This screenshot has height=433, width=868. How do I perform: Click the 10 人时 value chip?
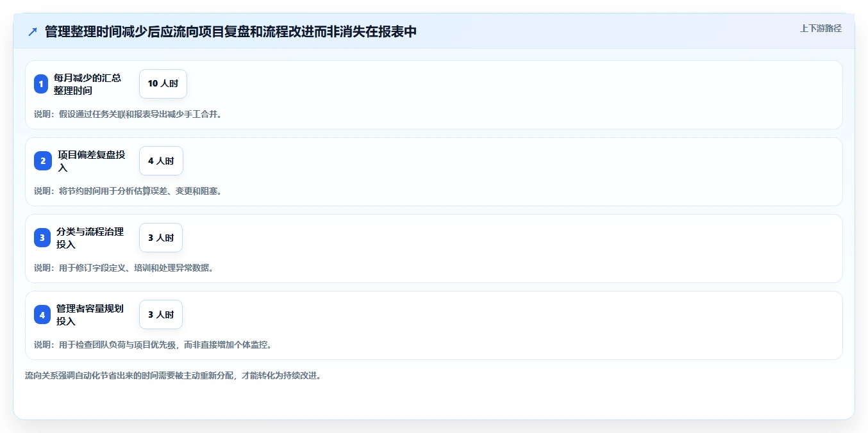click(163, 84)
